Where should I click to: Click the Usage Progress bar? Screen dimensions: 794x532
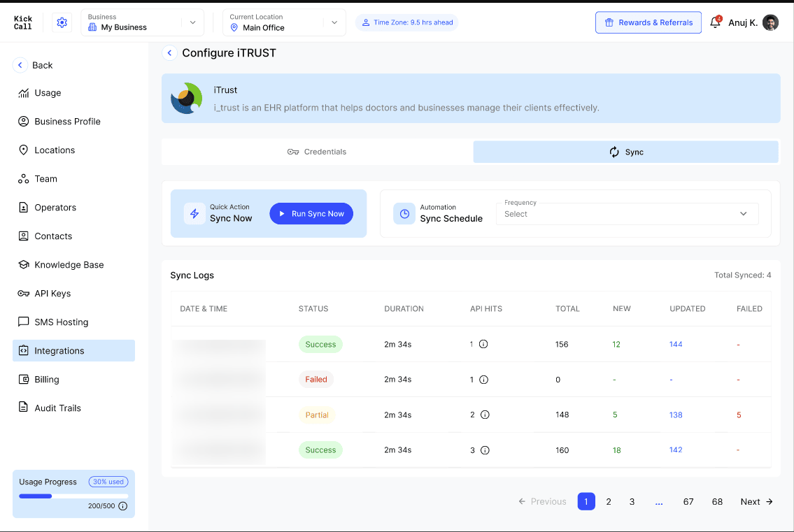[73, 496]
